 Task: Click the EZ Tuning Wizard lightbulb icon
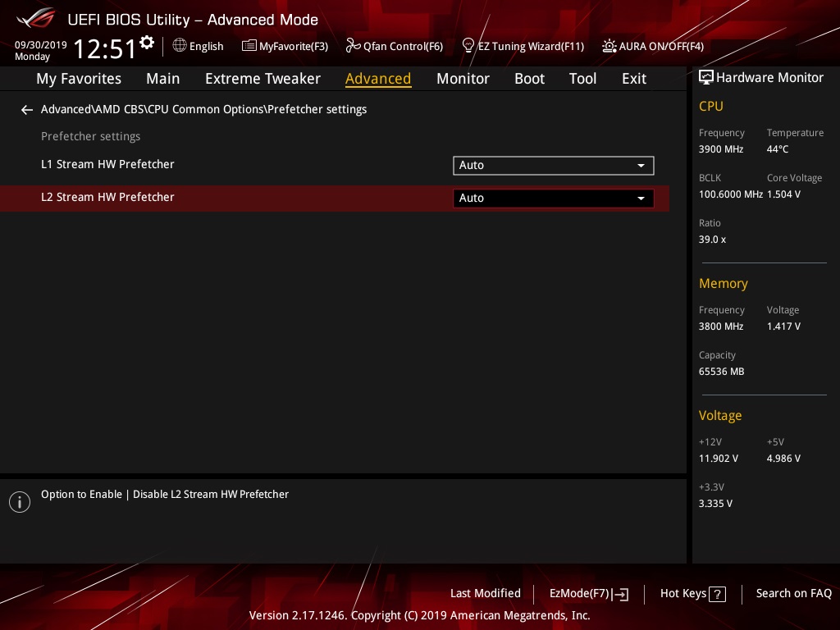pos(468,46)
